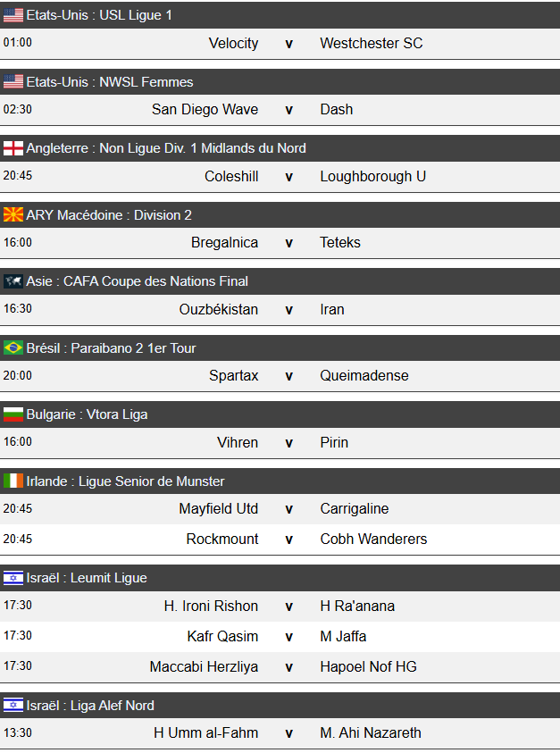Click the Asia world map icon

tap(13, 281)
